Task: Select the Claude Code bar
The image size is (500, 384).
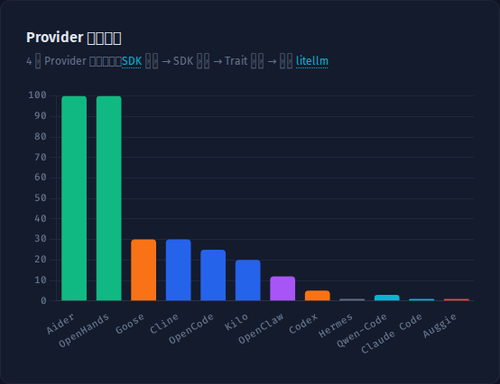Action: point(422,300)
